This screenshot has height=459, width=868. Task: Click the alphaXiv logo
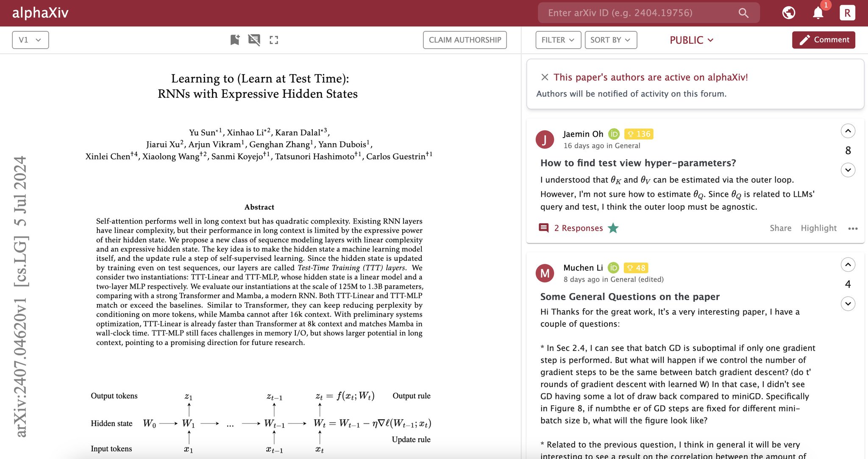click(x=40, y=13)
